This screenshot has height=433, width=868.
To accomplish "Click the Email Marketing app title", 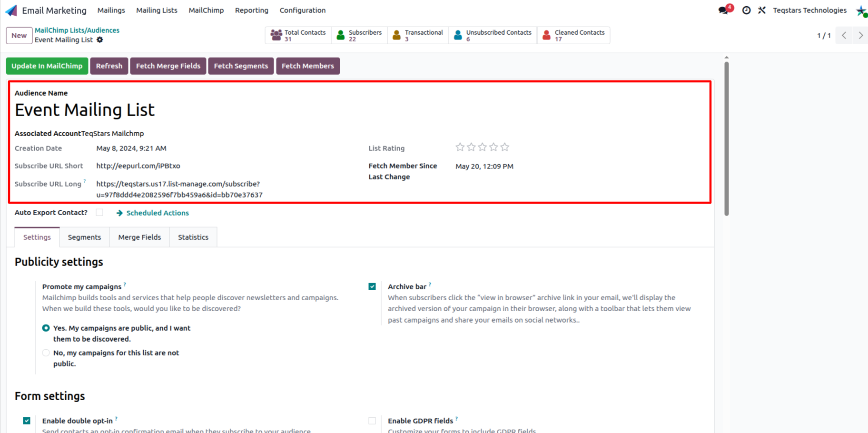I will click(54, 10).
